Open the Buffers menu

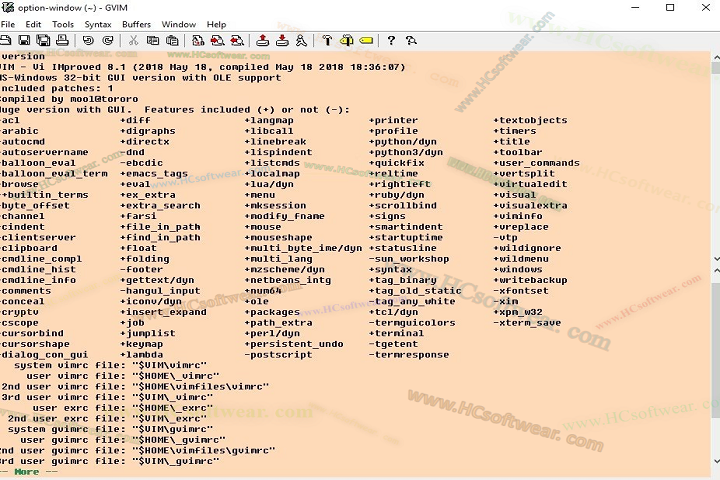point(137,24)
